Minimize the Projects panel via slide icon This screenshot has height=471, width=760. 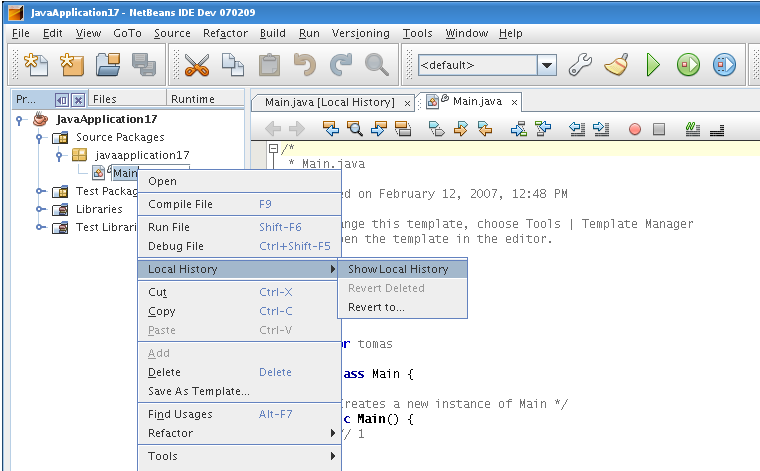click(62, 100)
